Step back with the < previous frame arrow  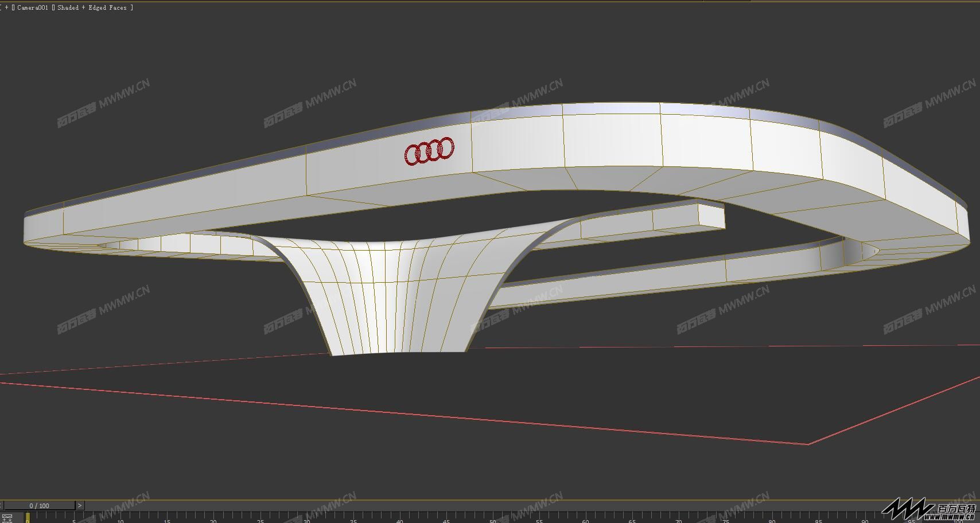tap(1, 506)
